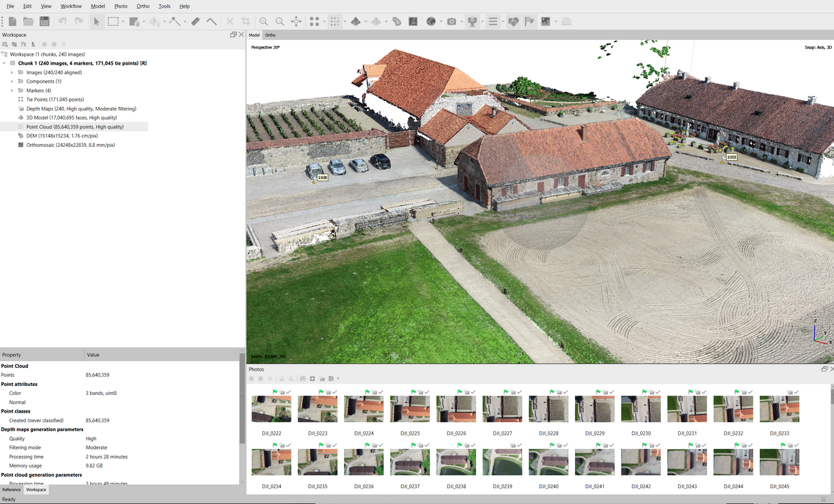Open the Show Cameras icon on the toolbar
The image size is (834, 504).
click(x=472, y=21)
